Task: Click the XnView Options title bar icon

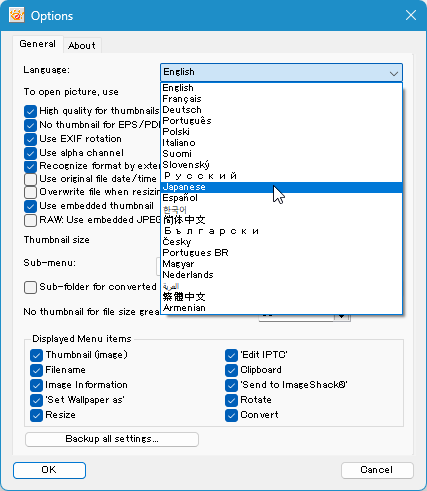Action: point(17,15)
